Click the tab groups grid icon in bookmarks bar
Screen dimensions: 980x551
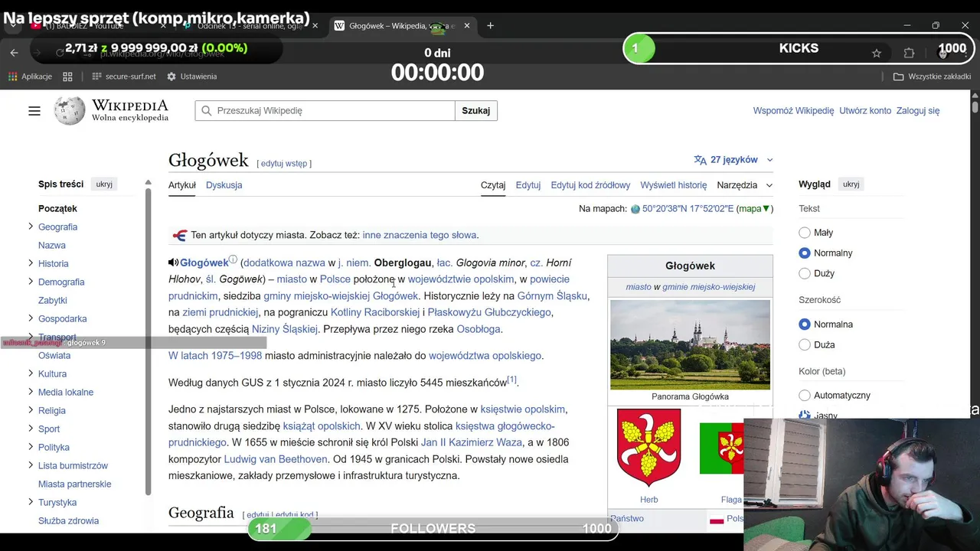67,77
